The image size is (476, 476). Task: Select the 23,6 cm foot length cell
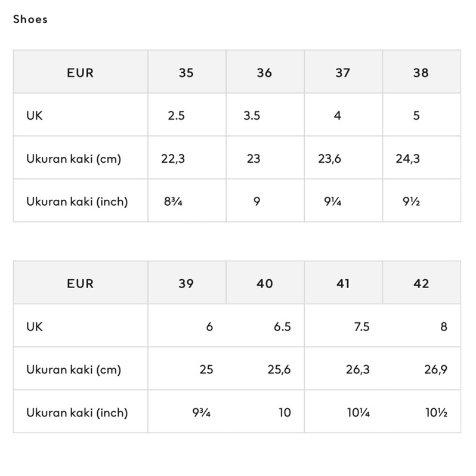tap(330, 159)
